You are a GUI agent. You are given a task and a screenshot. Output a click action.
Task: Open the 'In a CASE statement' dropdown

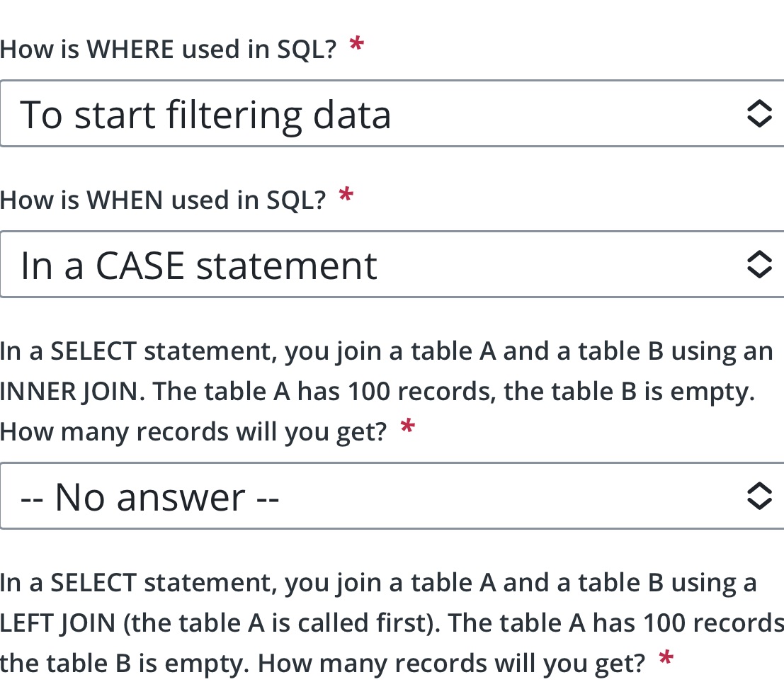click(x=283, y=264)
